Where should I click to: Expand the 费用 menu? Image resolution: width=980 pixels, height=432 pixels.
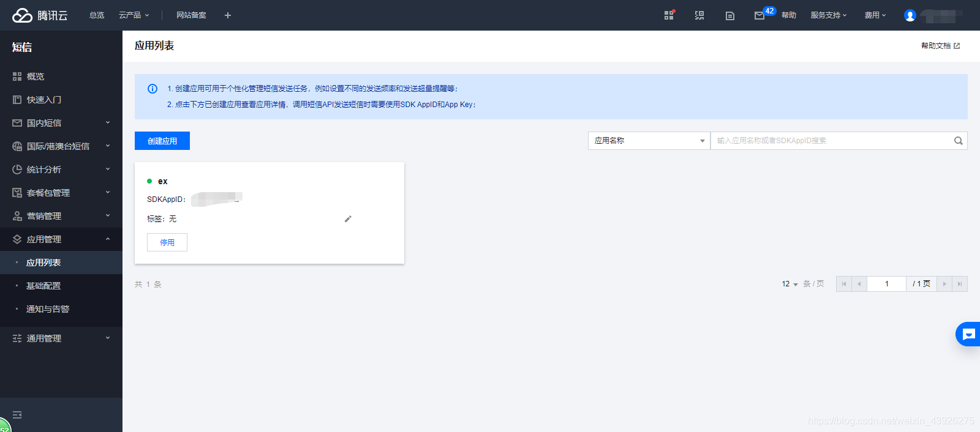tap(875, 15)
